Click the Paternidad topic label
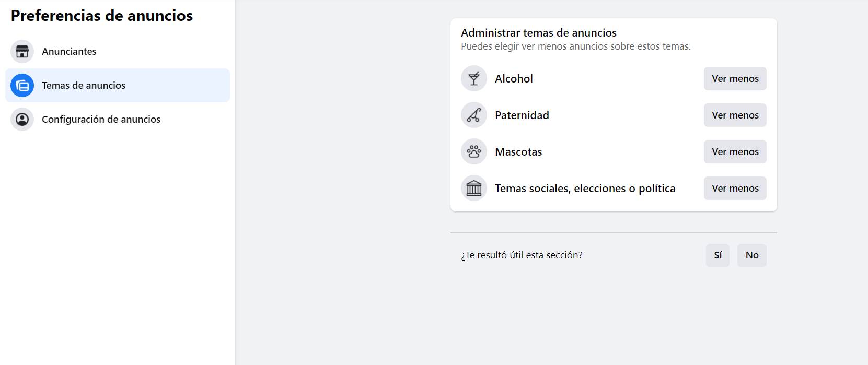Image resolution: width=868 pixels, height=365 pixels. (522, 115)
